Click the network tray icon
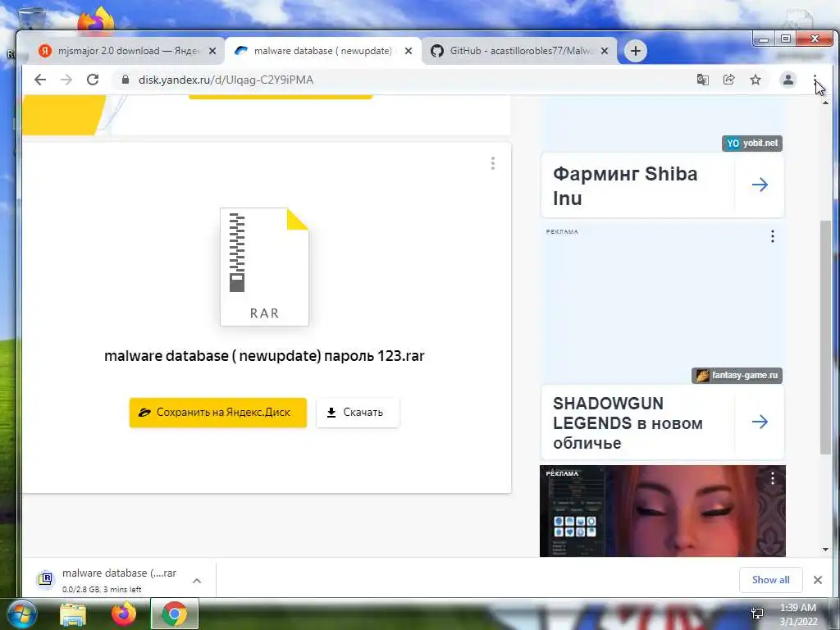The image size is (840, 630). click(757, 614)
